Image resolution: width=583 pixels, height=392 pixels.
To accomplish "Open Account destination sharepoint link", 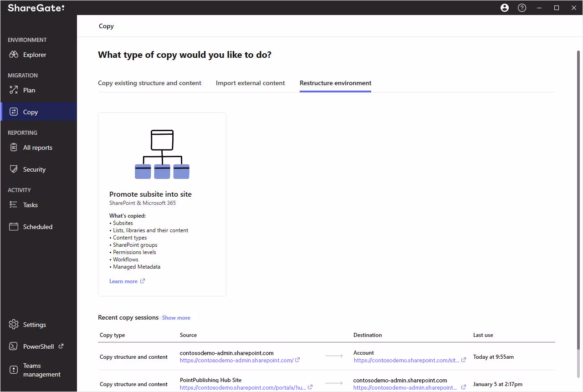I will [x=406, y=360].
